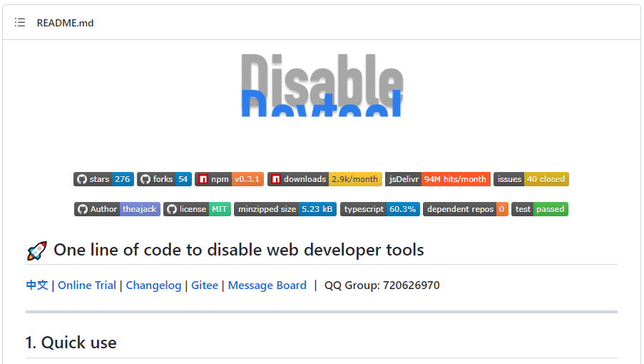The width and height of the screenshot is (644, 364).
Task: Click the README.md file title
Action: (x=66, y=23)
